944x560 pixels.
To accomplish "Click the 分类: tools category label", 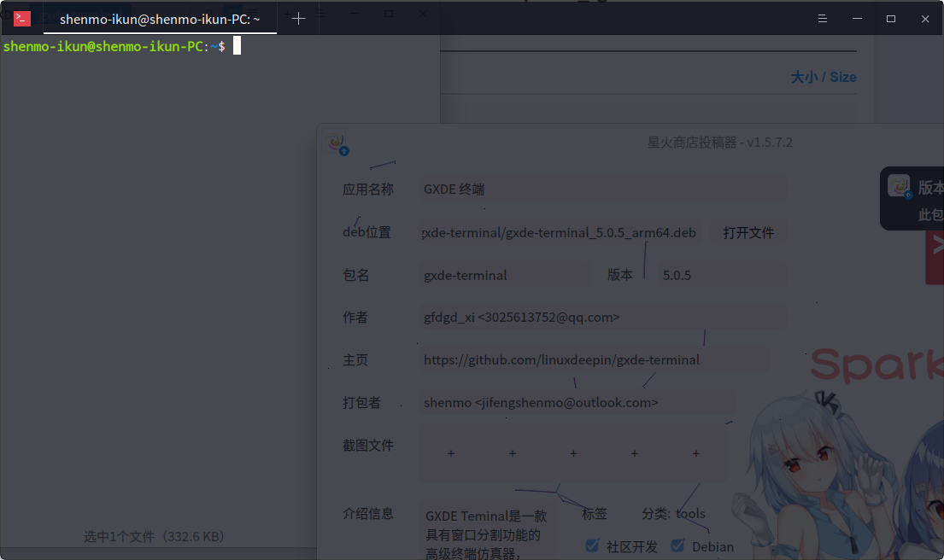I will [673, 514].
